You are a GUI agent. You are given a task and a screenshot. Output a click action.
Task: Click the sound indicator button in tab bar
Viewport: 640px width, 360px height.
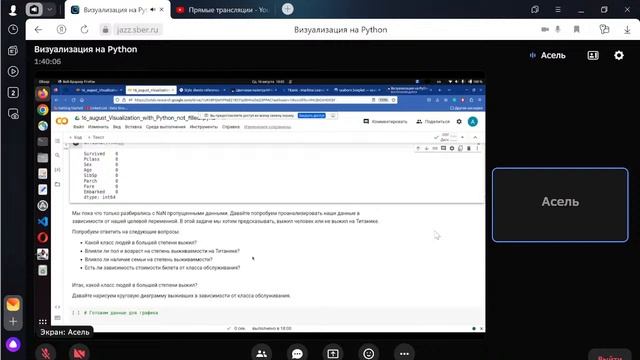point(34,9)
